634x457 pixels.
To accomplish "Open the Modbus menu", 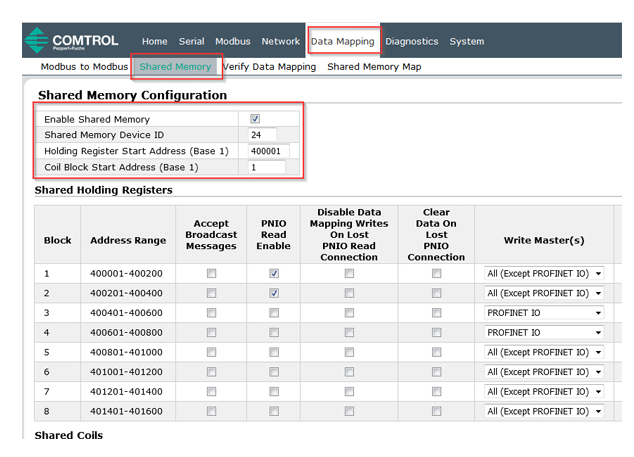I will tap(232, 41).
